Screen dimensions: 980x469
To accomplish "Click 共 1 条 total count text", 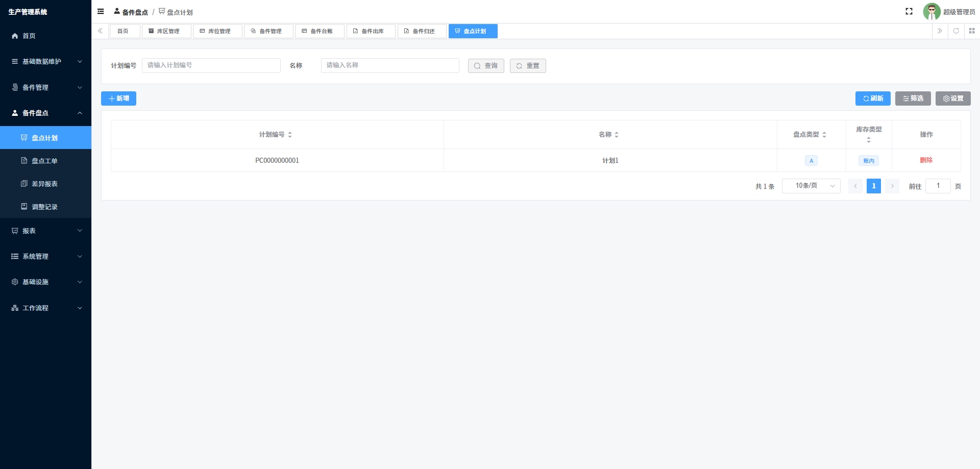I will pos(765,187).
